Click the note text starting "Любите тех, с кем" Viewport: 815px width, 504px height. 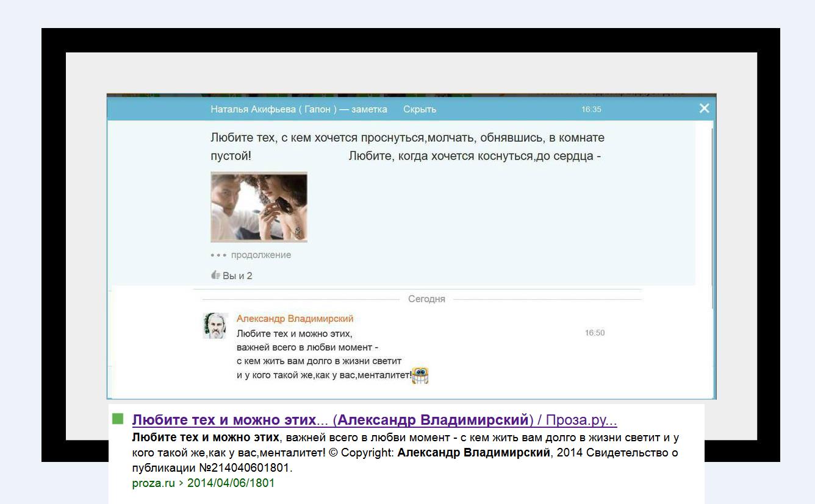(407, 138)
